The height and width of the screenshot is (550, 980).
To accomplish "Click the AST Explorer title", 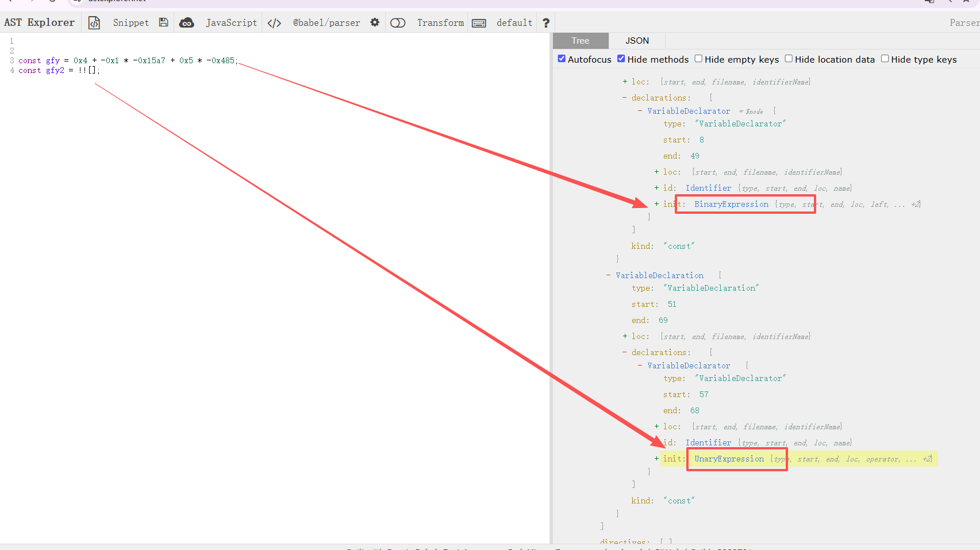I will 39,22.
